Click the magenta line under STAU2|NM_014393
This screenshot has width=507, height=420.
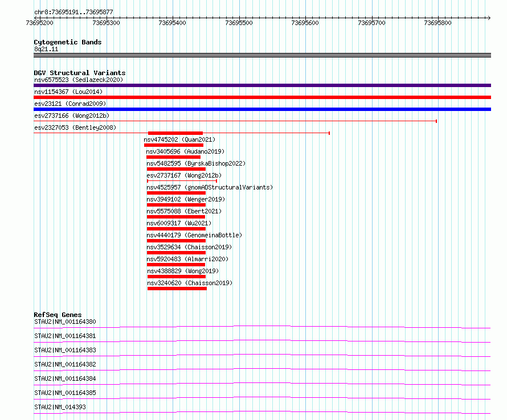pos(262,412)
